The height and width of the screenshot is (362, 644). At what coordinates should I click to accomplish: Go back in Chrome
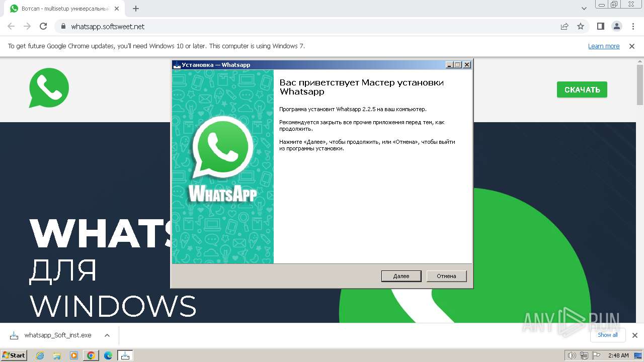(11, 26)
